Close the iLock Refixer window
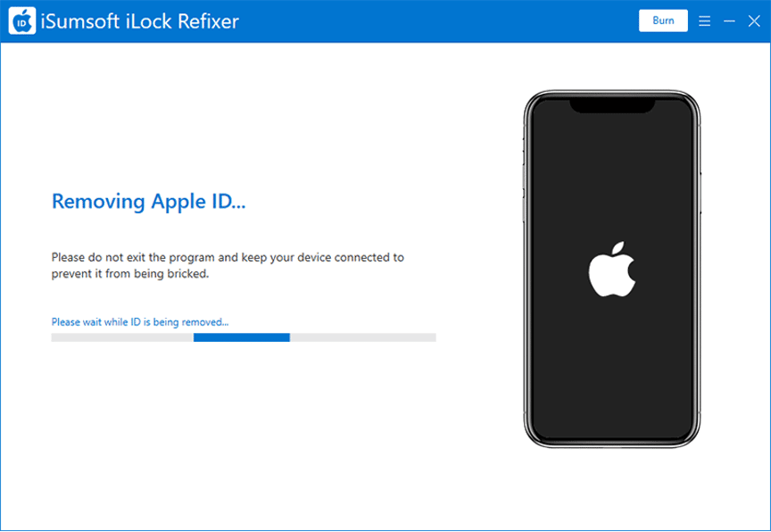This screenshot has height=532, width=771. [x=753, y=21]
